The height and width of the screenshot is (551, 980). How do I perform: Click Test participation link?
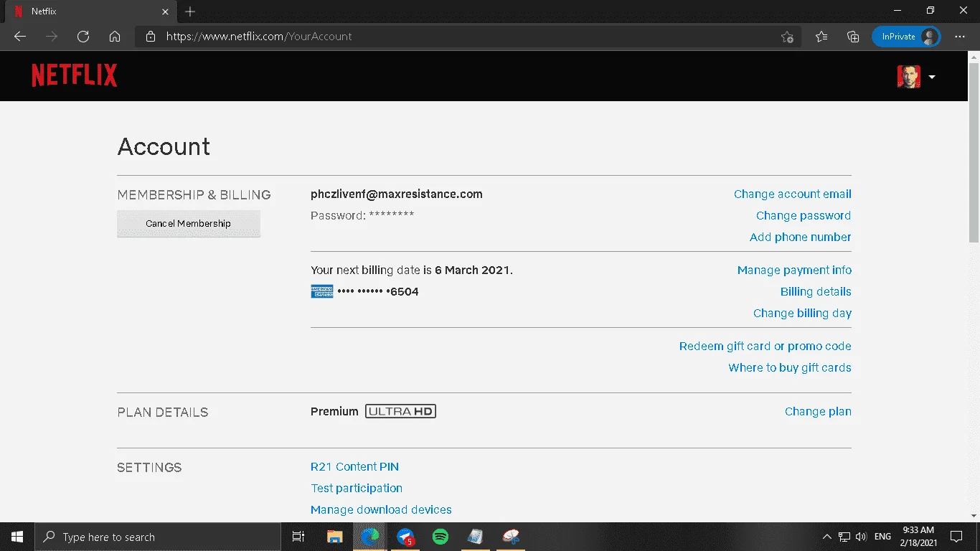[357, 488]
